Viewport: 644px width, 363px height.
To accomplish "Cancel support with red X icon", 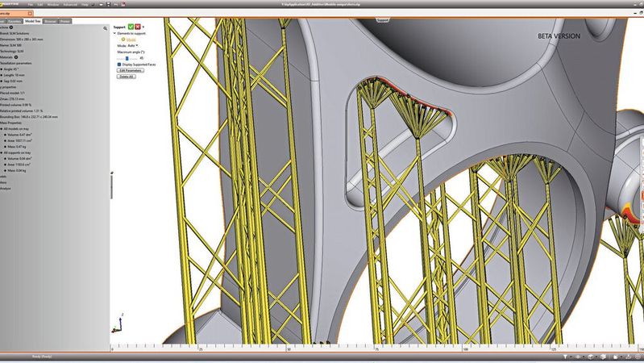I will point(138,27).
